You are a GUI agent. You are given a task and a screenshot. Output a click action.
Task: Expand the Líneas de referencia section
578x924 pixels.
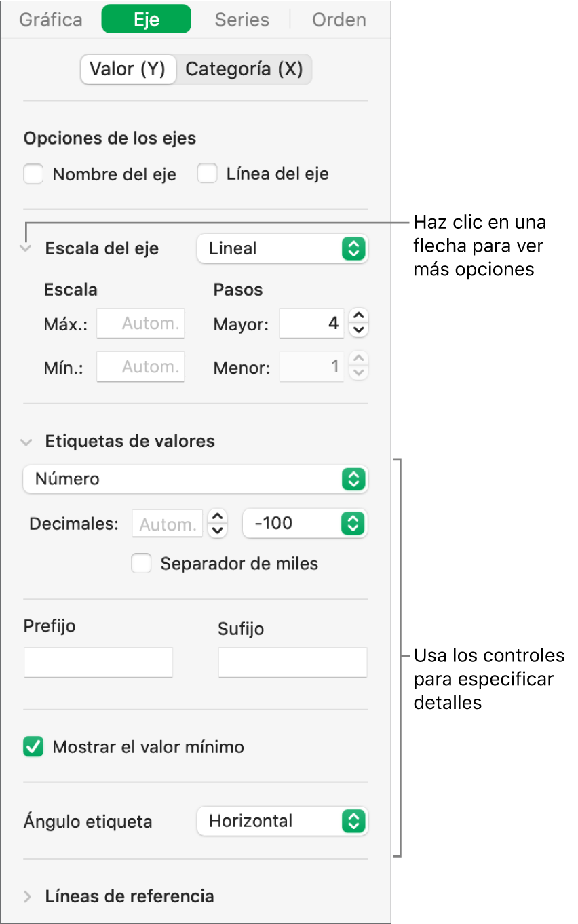[27, 897]
